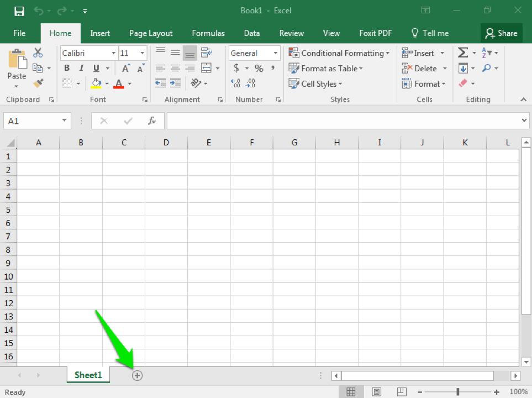Click Insert cells button
Image resolution: width=532 pixels, height=398 pixels.
pos(423,53)
